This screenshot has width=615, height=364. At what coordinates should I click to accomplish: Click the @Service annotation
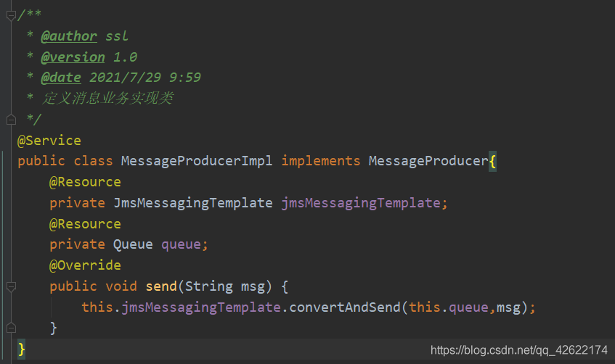pos(49,140)
